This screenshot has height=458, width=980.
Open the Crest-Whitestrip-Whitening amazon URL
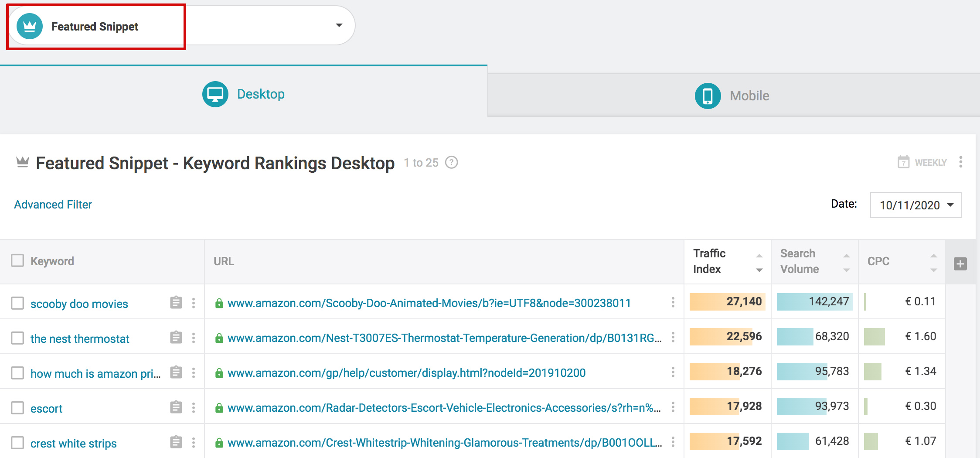pos(445,443)
